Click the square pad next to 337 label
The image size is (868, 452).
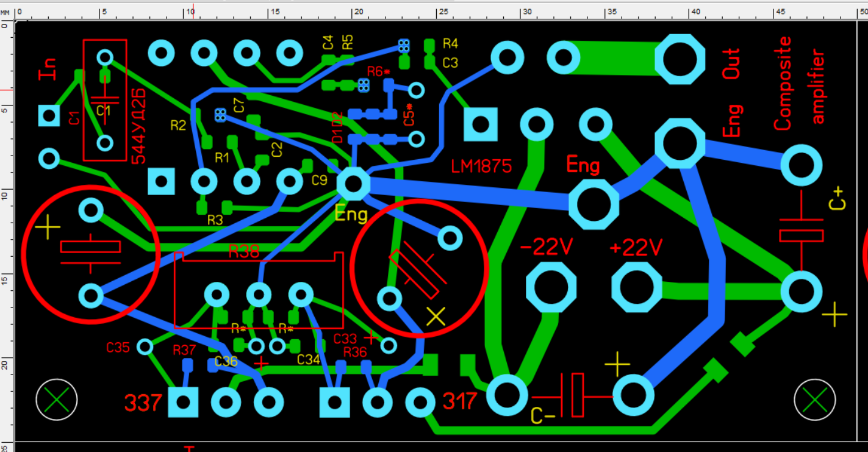click(x=183, y=402)
